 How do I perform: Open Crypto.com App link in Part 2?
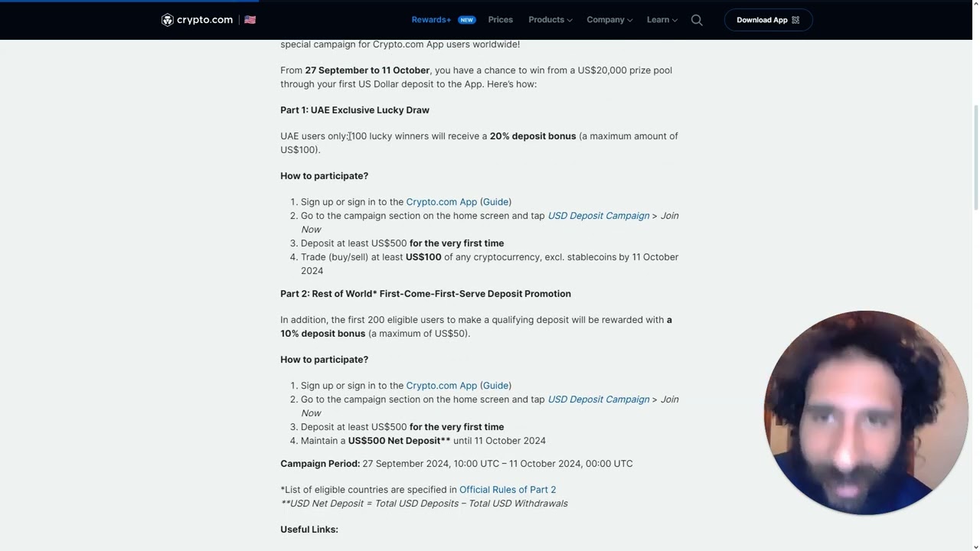coord(441,386)
